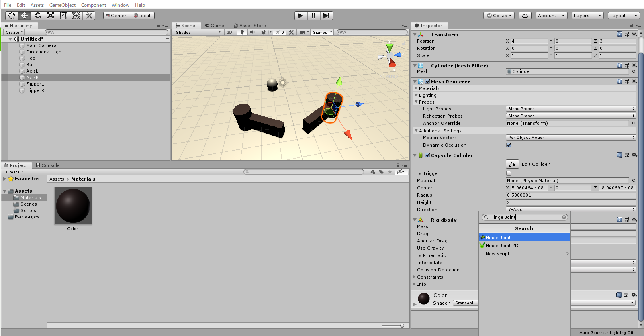Open the Account button

(x=551, y=16)
